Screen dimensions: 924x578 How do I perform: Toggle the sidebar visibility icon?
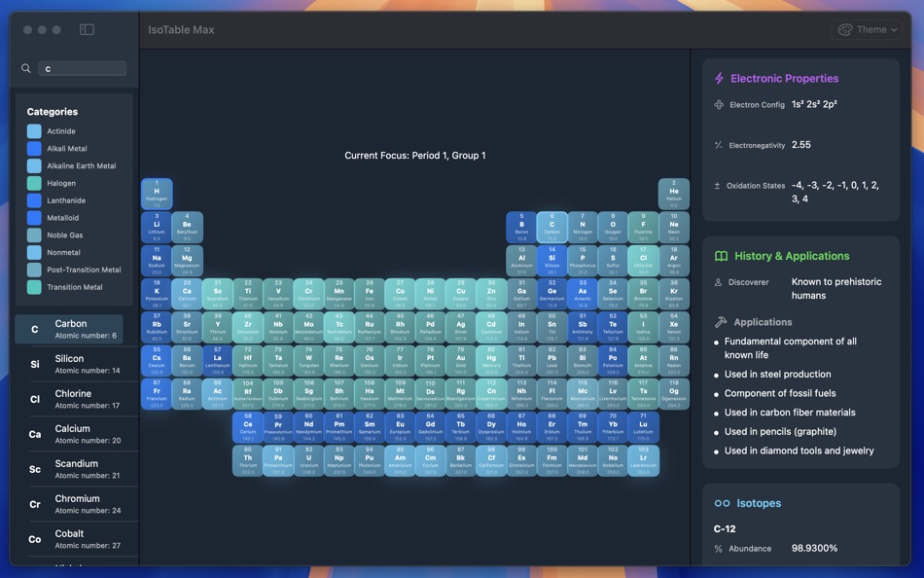87,29
